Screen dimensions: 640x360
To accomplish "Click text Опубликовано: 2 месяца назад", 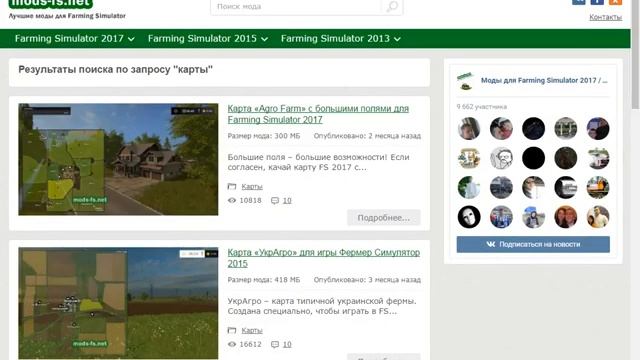I will [x=367, y=136].
